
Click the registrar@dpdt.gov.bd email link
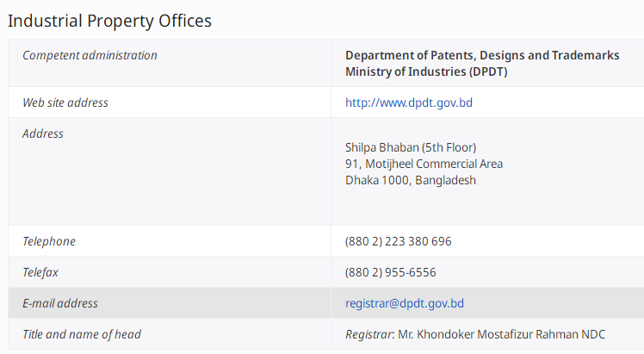405,303
